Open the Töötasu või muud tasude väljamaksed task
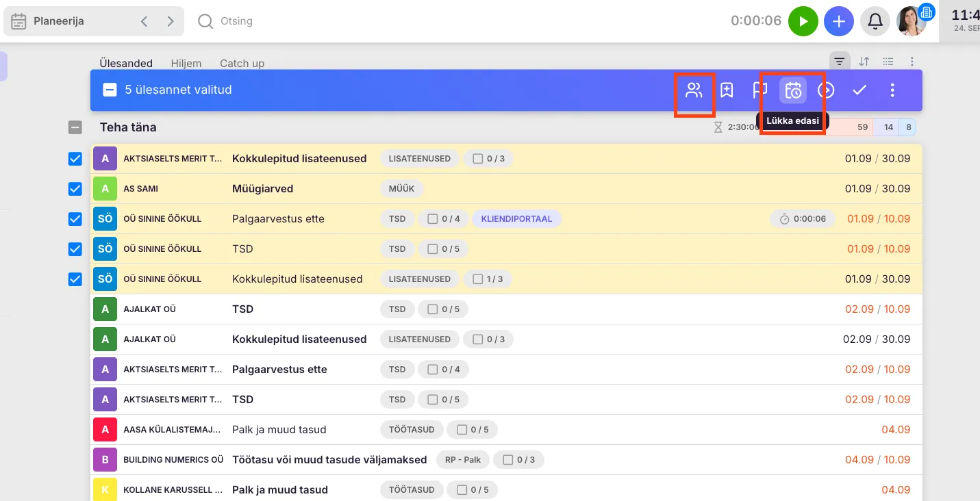The image size is (980, 501). [329, 460]
